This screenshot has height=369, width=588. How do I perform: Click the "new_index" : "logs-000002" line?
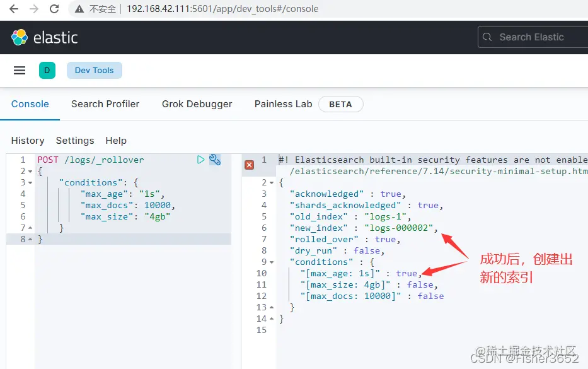pos(364,228)
